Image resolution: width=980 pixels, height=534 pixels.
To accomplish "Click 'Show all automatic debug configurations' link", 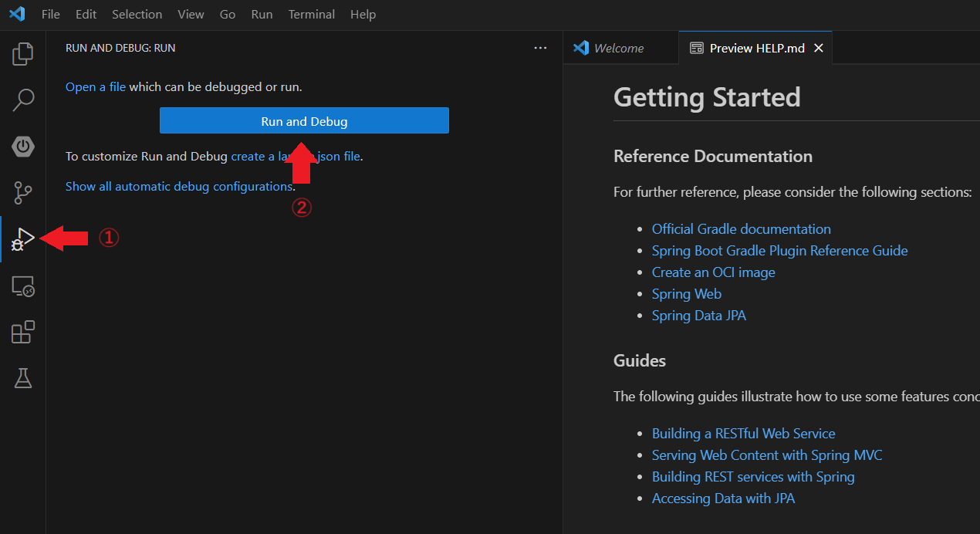I will click(x=178, y=187).
